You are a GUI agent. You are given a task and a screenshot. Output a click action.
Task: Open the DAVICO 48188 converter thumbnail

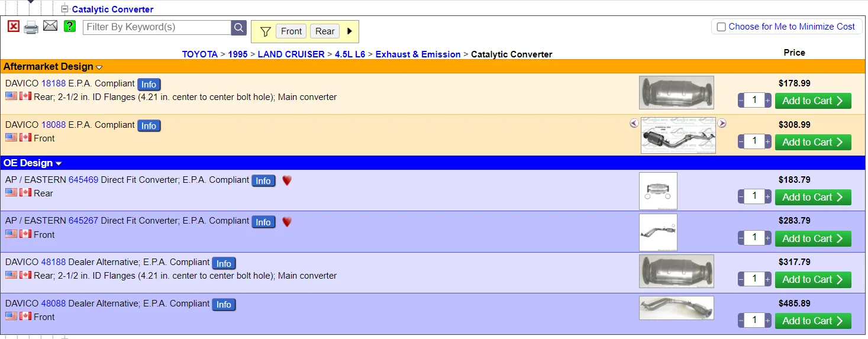(676, 271)
